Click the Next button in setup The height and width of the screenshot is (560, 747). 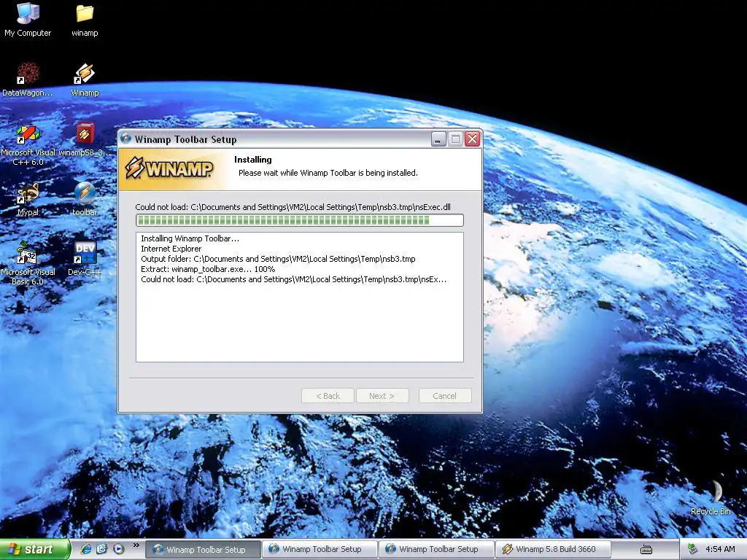point(382,396)
